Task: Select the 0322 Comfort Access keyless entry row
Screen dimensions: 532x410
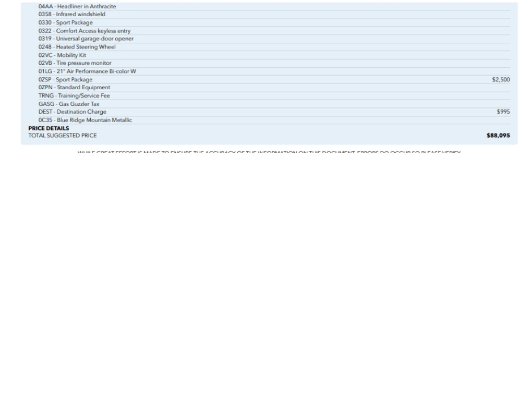Action: pyautogui.click(x=84, y=31)
